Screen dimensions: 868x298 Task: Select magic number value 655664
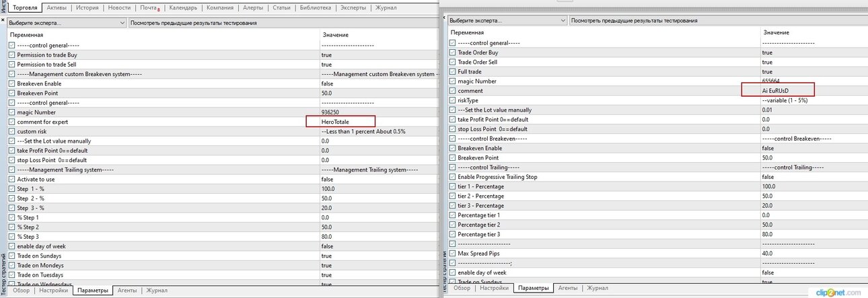(x=772, y=81)
